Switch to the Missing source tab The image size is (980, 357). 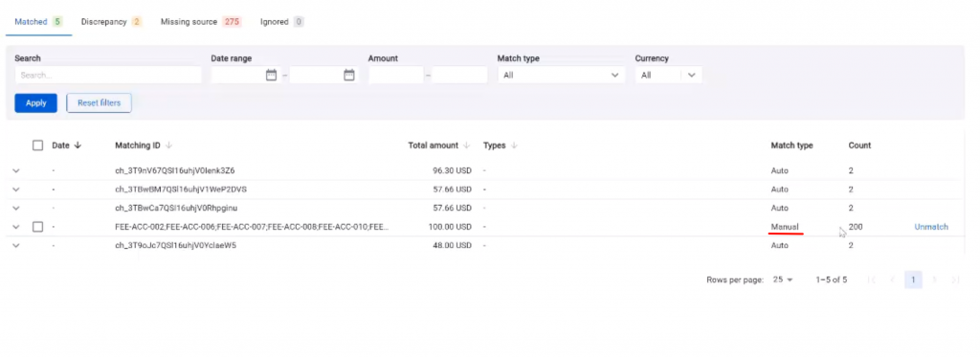(x=201, y=22)
